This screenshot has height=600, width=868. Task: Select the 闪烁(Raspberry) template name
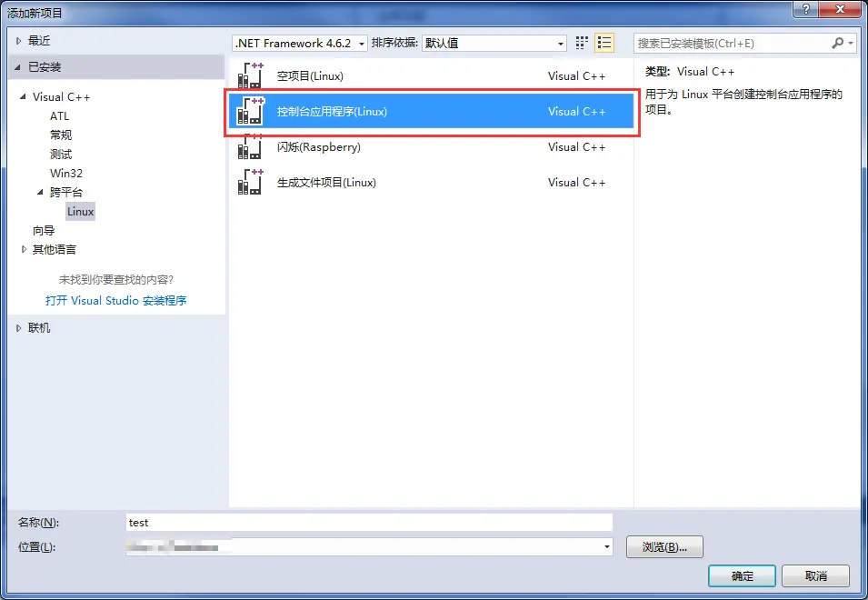(319, 146)
